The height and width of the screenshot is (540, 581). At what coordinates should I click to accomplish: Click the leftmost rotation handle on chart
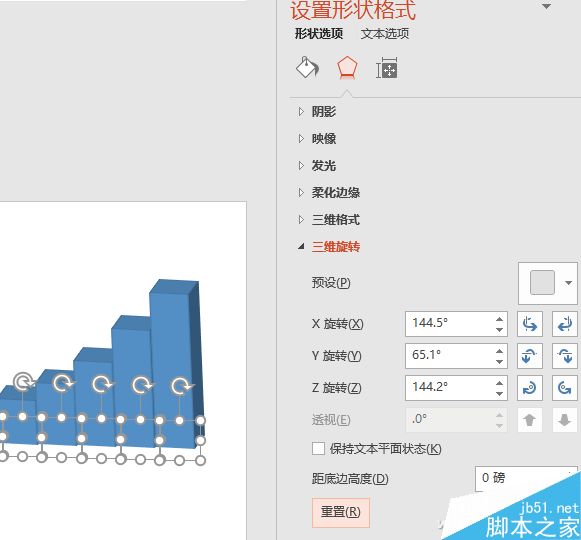point(23,382)
